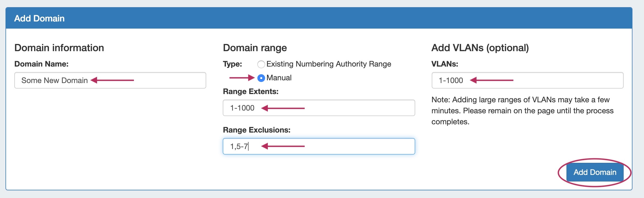Click the VLANs: field label

pos(445,64)
